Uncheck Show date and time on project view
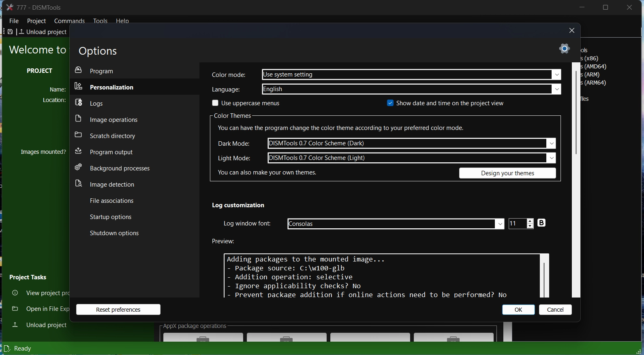The height and width of the screenshot is (355, 644). pos(390,103)
